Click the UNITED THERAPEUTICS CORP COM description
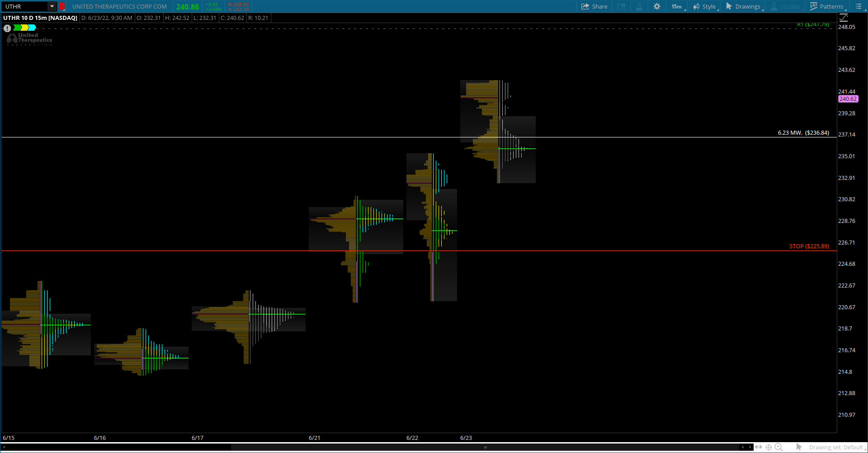Image resolution: width=868 pixels, height=453 pixels. pyautogui.click(x=119, y=6)
